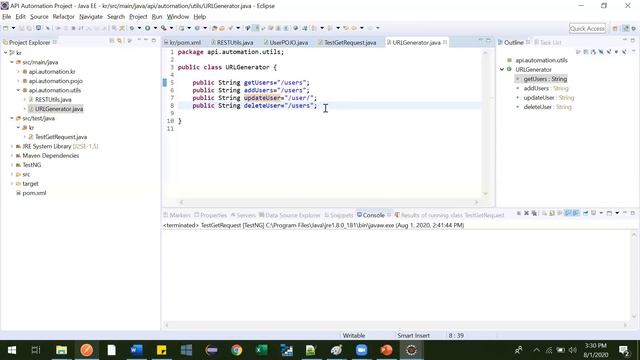Click the Console Remove Launch X icon
Image resolution: width=640 pixels, height=360 pixels.
click(527, 213)
